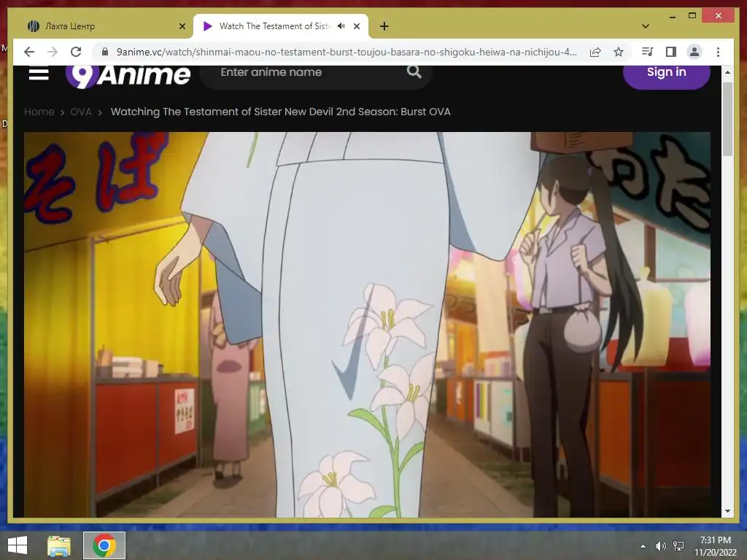Close the Лахта Центр tab
This screenshot has height=560, width=747.
(x=182, y=26)
